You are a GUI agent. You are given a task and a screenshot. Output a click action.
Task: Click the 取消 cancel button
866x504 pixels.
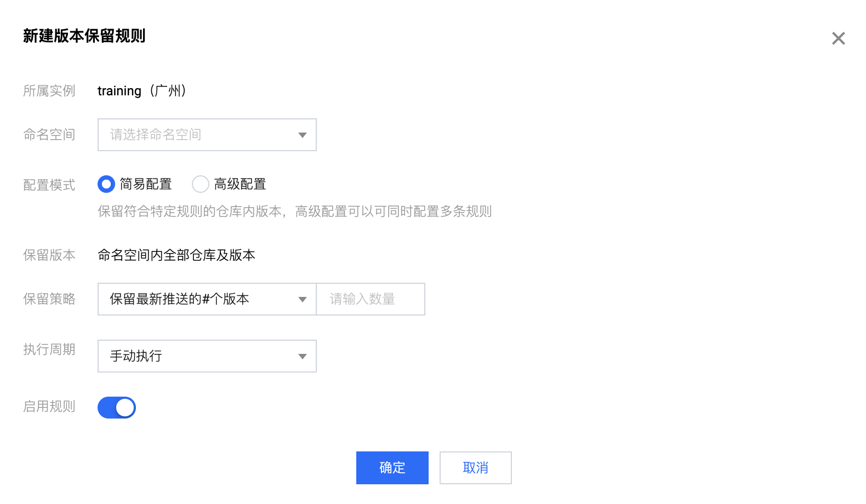(x=475, y=468)
